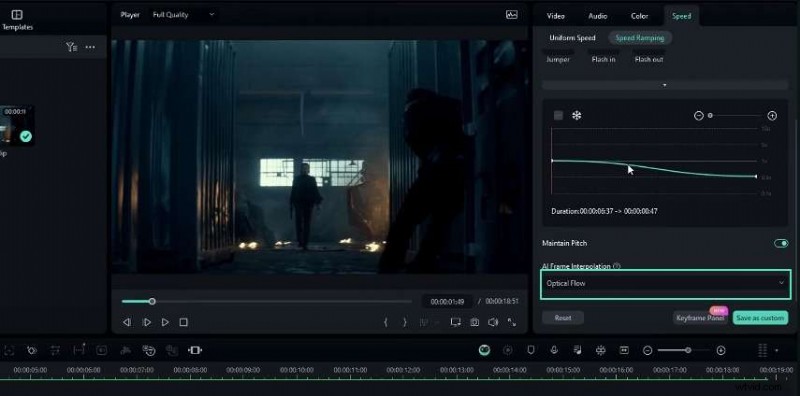Click the AI Frame Interpolation help icon
Viewport: 800px width, 396px height.
point(617,266)
